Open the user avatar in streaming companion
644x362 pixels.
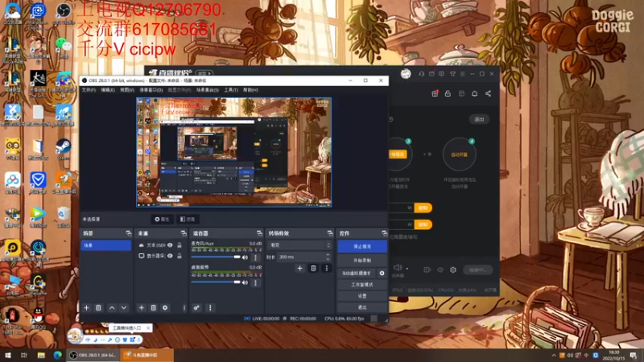tap(406, 74)
